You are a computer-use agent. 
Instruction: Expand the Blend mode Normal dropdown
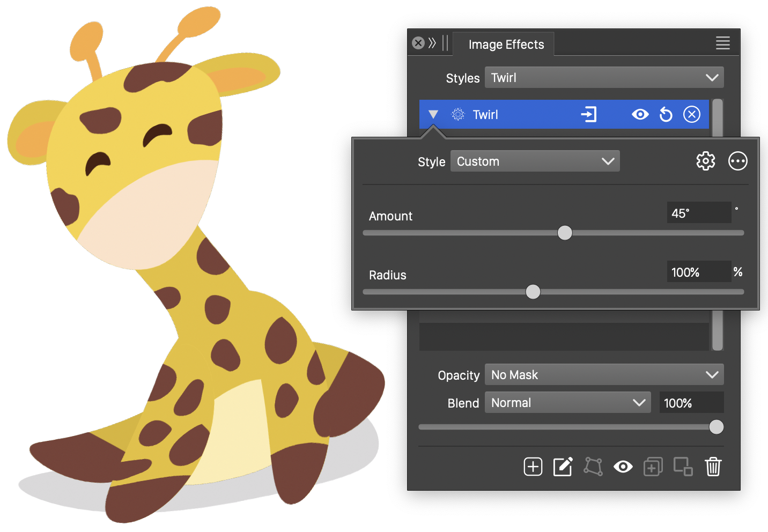point(567,403)
